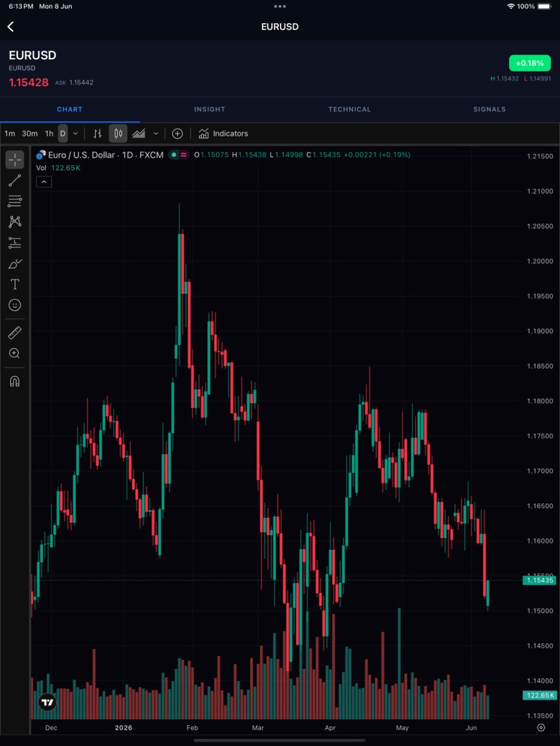Open the CHART tab
This screenshot has width=560, height=746.
[70, 109]
